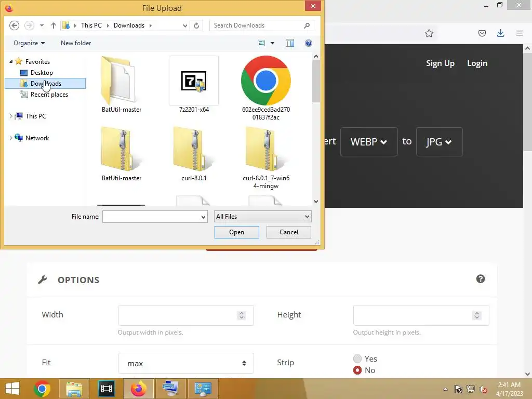This screenshot has width=532, height=399.
Task: Select Network in navigation pane
Action: point(37,138)
